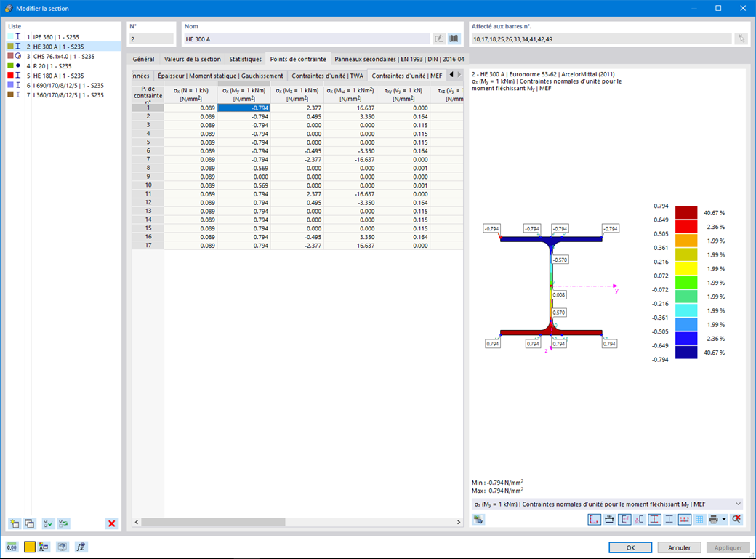Click the new section icon below the list
756x559 pixels.
point(15,523)
